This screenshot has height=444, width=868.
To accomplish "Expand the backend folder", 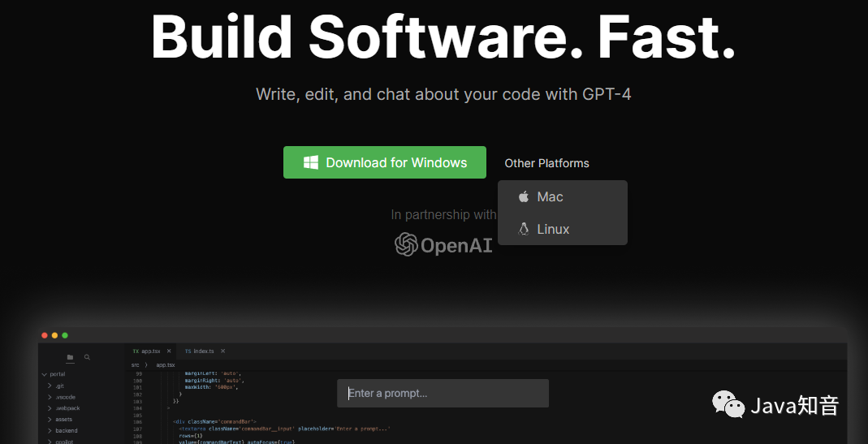I will (x=50, y=430).
